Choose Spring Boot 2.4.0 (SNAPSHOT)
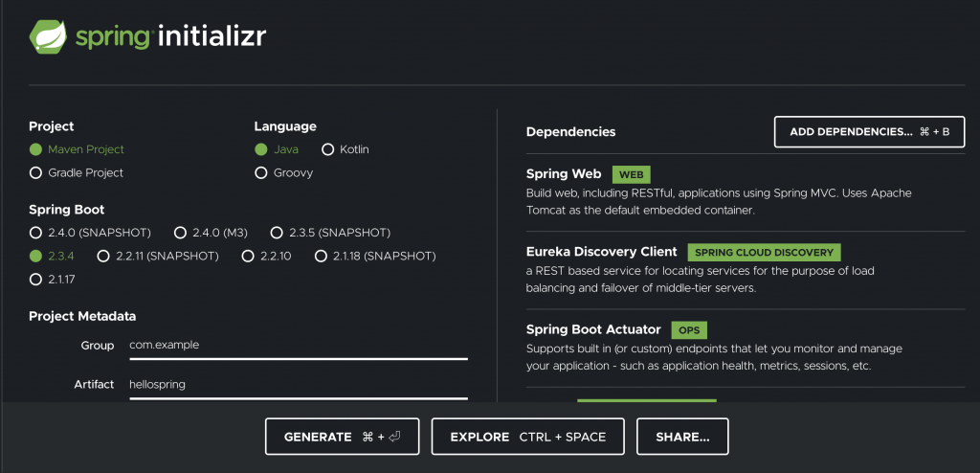This screenshot has height=473, width=980. tap(36, 233)
